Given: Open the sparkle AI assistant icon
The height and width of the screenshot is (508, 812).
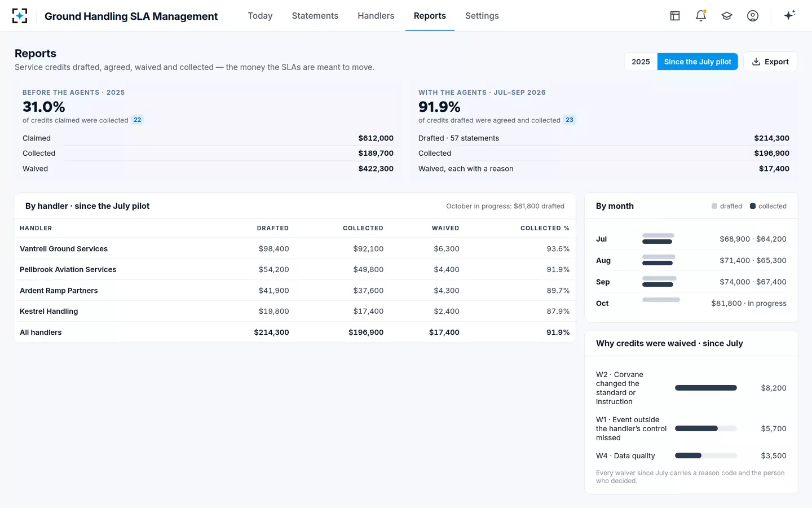Looking at the screenshot, I should point(789,15).
